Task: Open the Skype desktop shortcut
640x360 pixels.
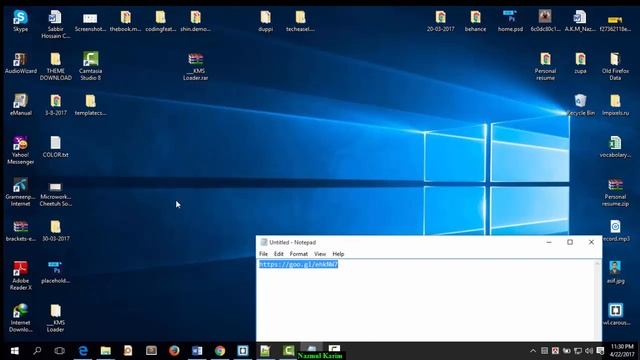Action: [20, 21]
